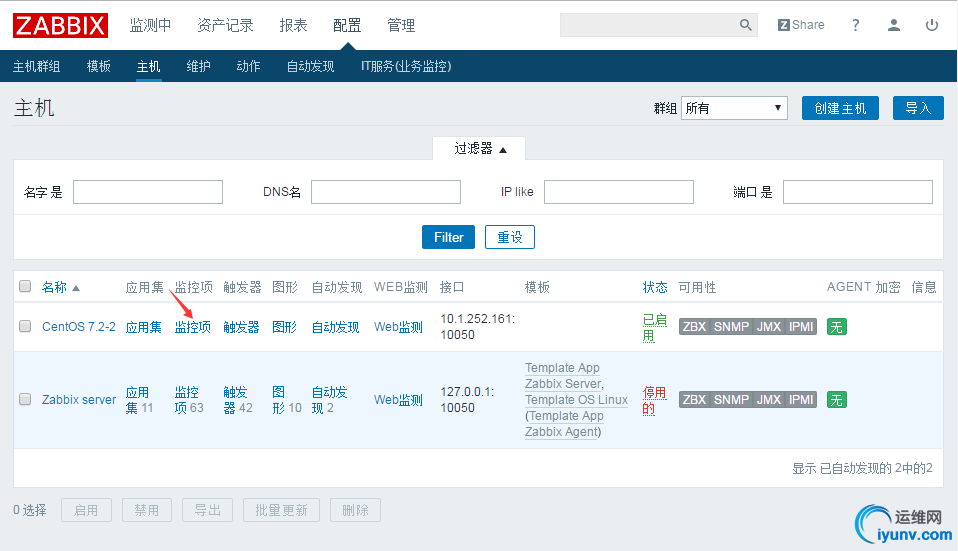Focus the top search box
The image size is (958, 551).
pos(649,25)
